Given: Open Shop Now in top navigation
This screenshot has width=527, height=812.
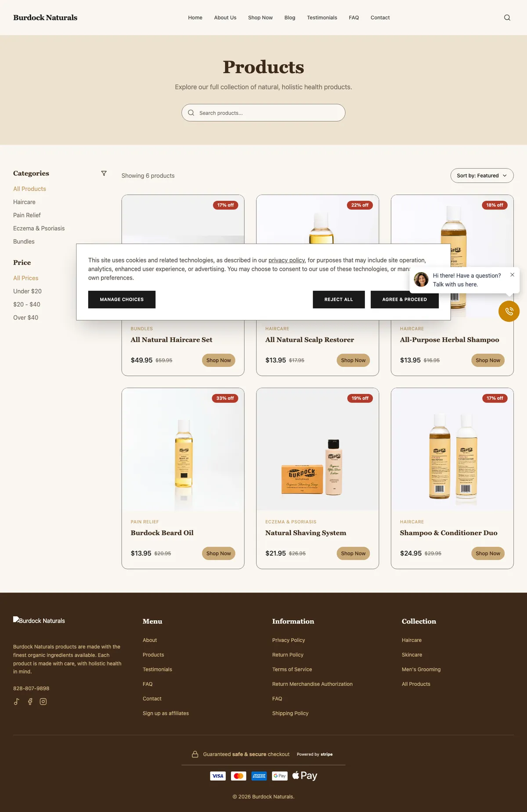Looking at the screenshot, I should click(260, 18).
